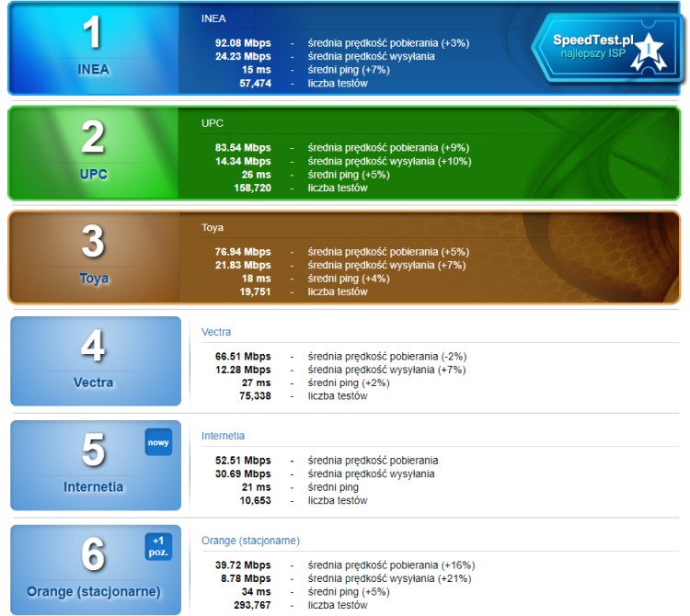Screen dimensions: 690x616
Task: Click the '+1 poz.' badge on Orange tile
Action: 158,547
